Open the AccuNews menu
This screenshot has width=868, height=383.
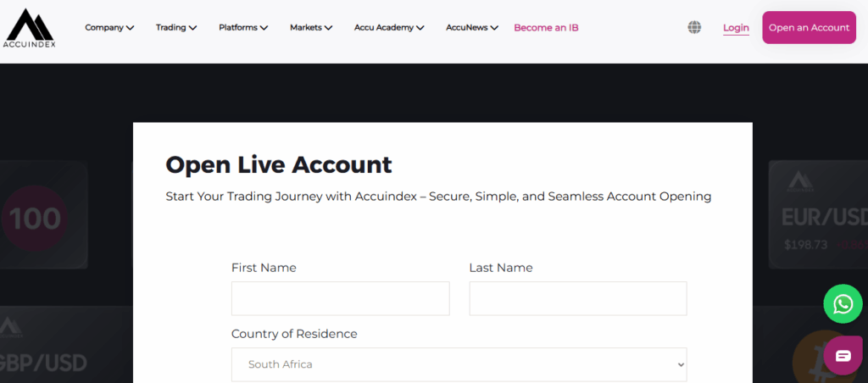[x=472, y=28]
